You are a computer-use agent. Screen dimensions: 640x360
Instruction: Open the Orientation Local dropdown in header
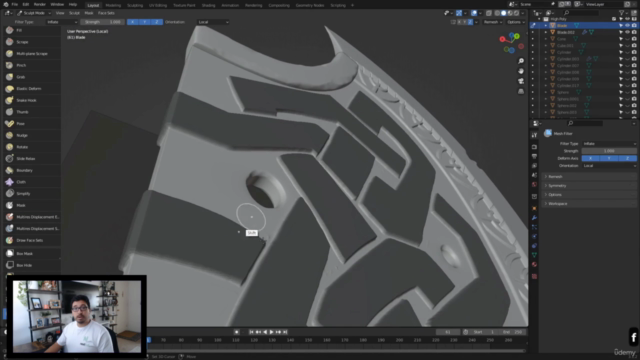[213, 22]
